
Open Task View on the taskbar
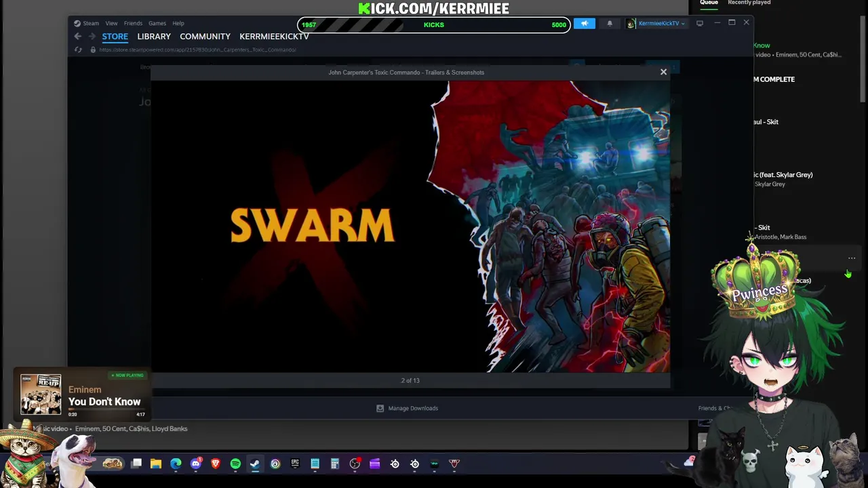136,464
